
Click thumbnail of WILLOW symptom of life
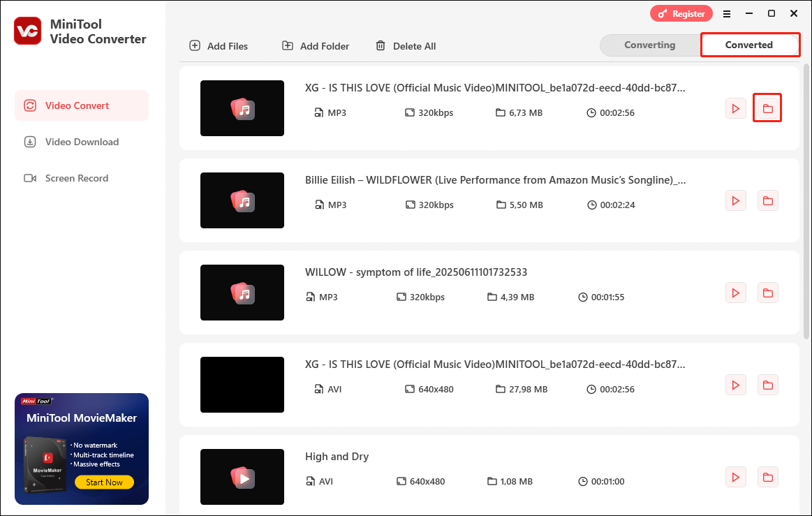click(x=242, y=293)
